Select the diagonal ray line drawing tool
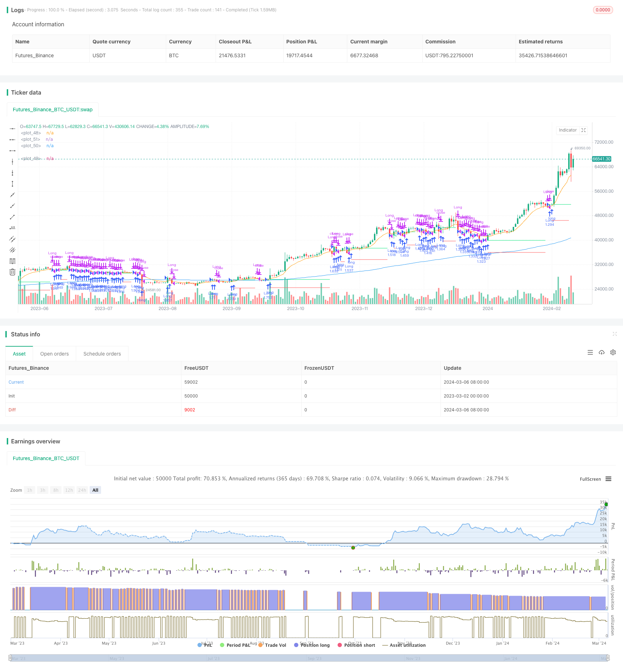 pos(12,206)
